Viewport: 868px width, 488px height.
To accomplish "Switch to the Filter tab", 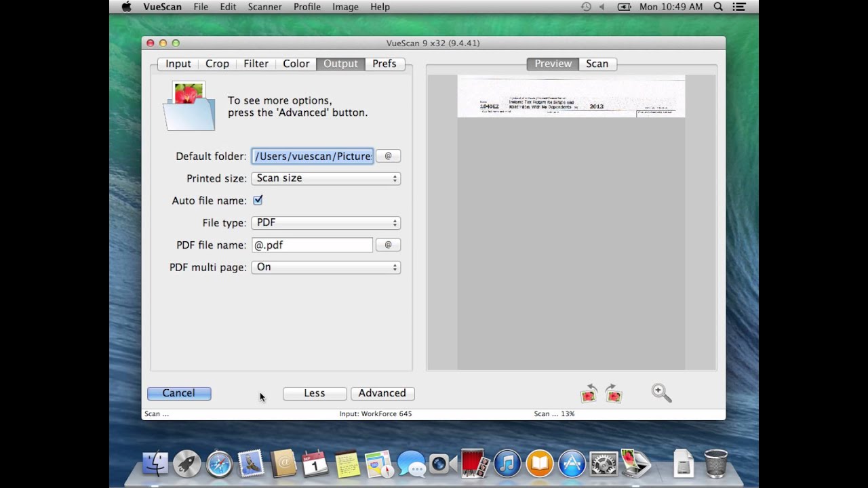I will (x=256, y=64).
